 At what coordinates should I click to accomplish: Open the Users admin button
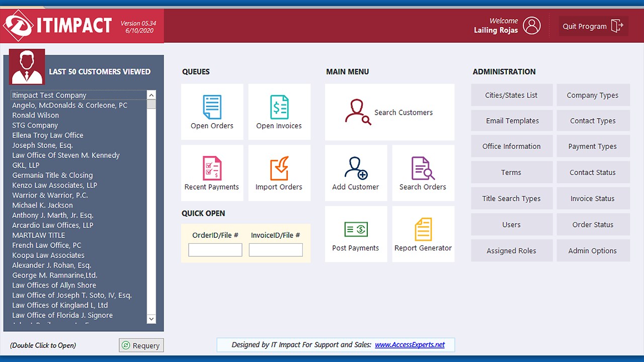point(512,225)
